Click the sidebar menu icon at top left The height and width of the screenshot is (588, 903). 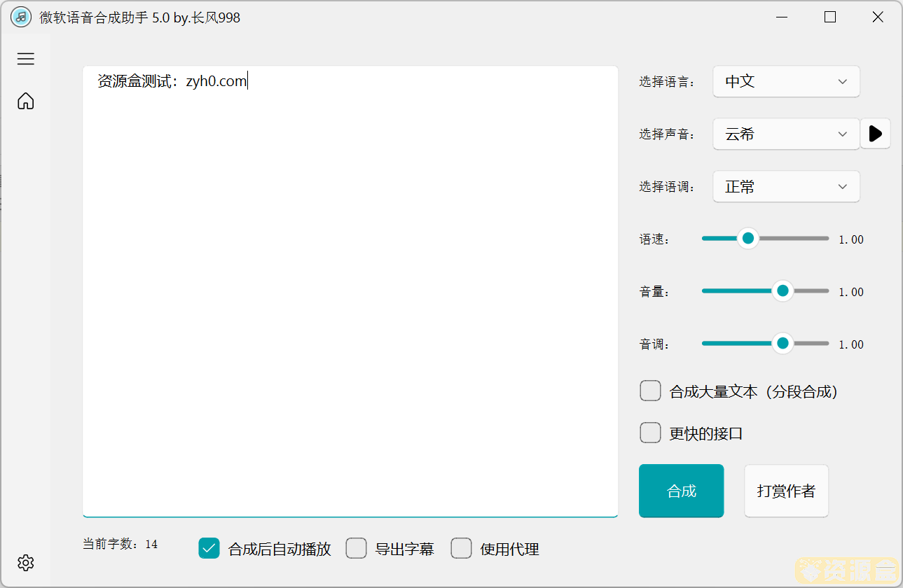(25, 59)
